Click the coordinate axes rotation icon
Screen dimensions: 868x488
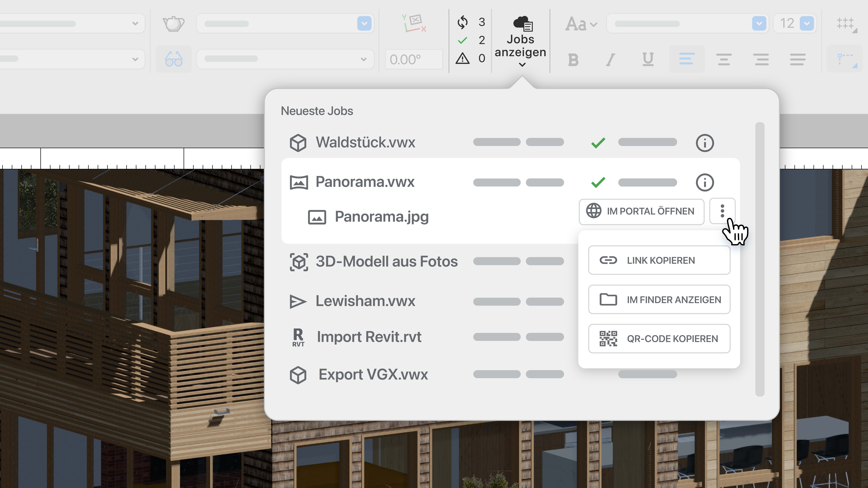pyautogui.click(x=414, y=24)
